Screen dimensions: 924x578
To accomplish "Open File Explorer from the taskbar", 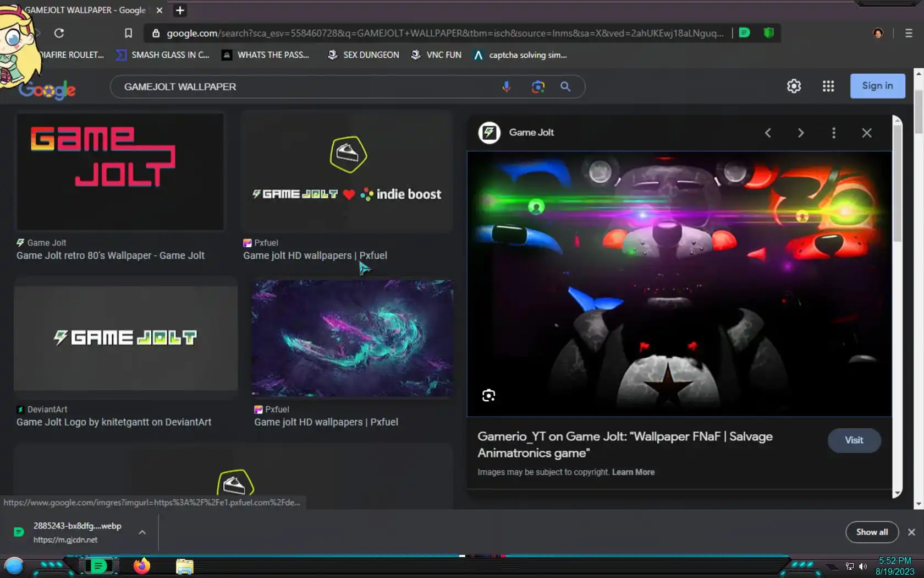I will 185,566.
